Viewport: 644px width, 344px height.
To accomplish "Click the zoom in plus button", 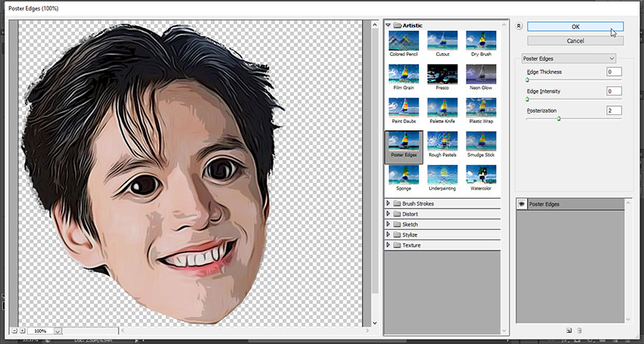I will (23, 331).
